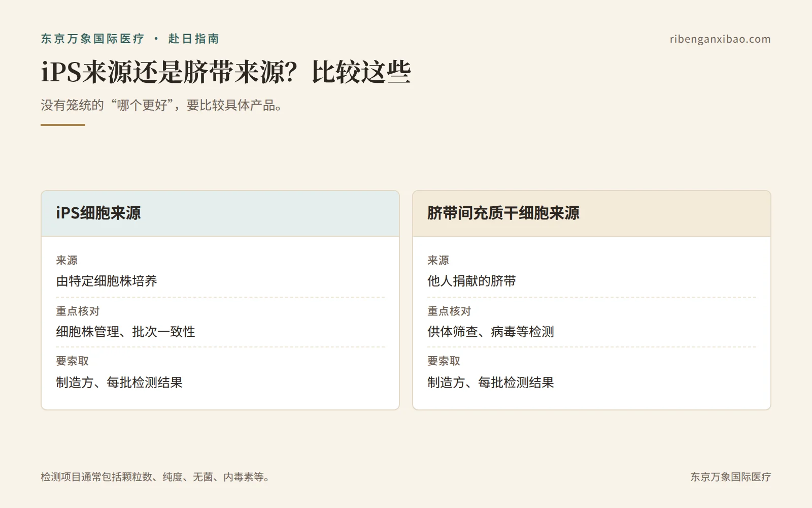Viewport: 812px width, 508px height.
Task: Click the 来源 label in the 脐带 card
Action: (438, 261)
